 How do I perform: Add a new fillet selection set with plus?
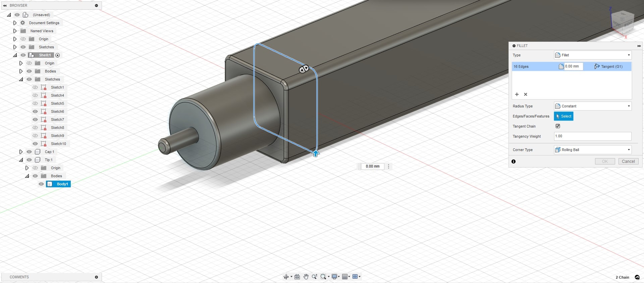tap(517, 94)
